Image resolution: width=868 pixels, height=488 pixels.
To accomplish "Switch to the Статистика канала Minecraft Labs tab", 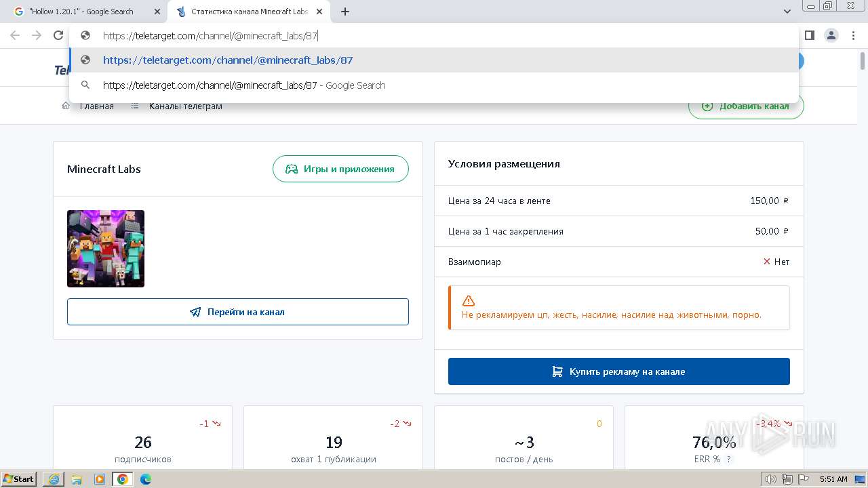I will tap(250, 12).
